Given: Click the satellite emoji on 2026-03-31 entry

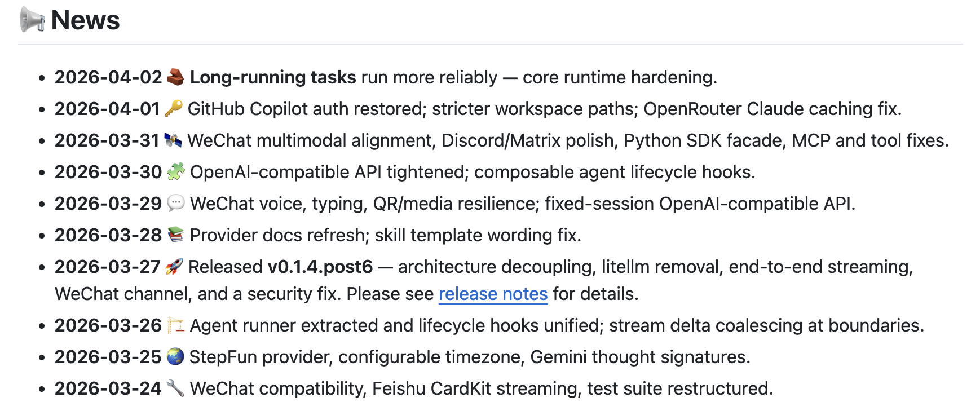Looking at the screenshot, I should pos(173,140).
